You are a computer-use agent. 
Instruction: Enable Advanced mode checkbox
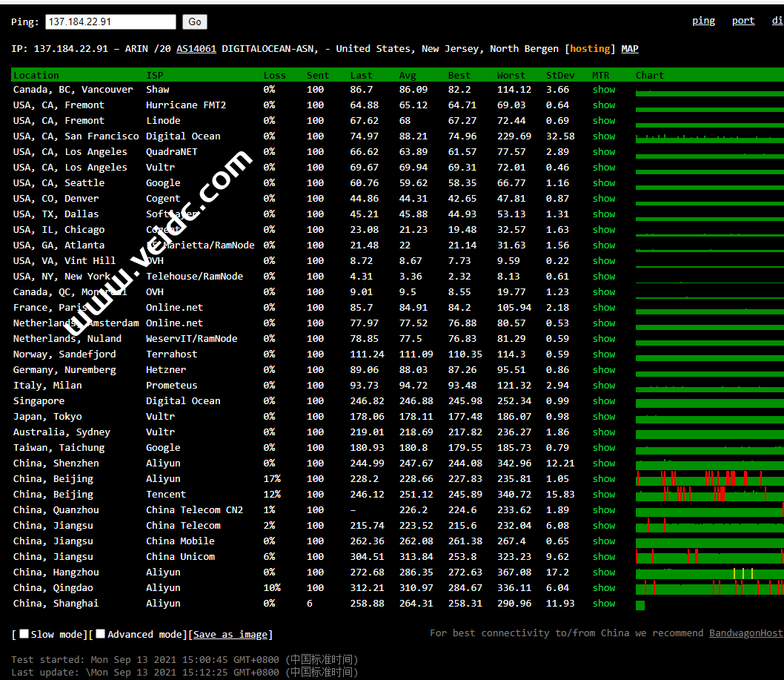(101, 634)
